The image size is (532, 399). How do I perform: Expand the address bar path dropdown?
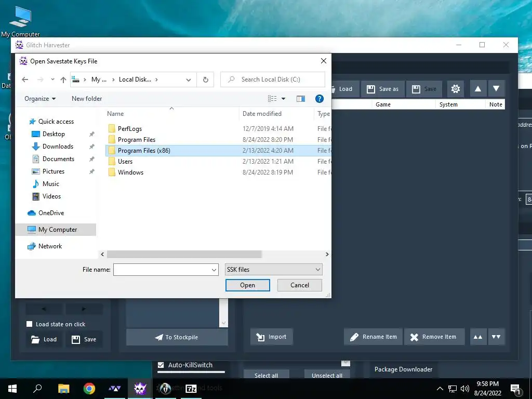tap(188, 79)
